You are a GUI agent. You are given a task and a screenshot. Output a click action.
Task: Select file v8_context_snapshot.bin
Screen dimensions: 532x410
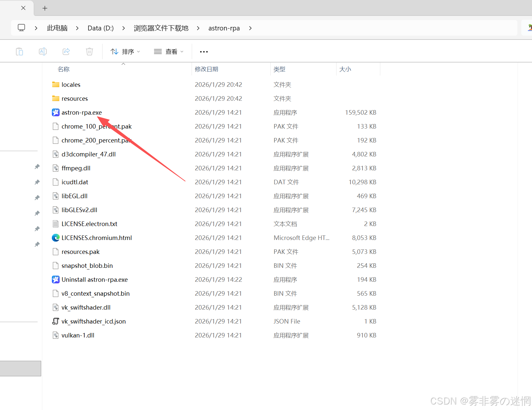click(96, 293)
